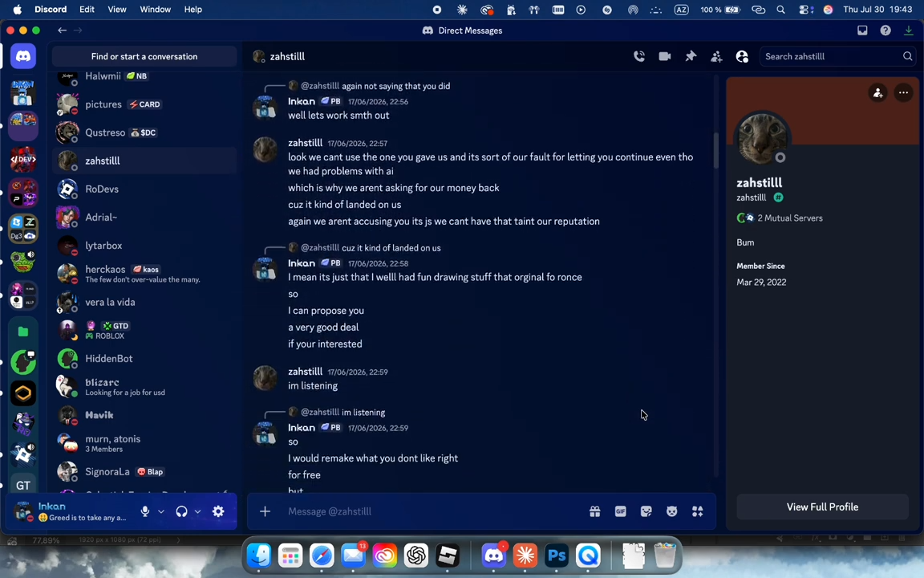The image size is (924, 578).
Task: Open the emoji picker
Action: 672,511
